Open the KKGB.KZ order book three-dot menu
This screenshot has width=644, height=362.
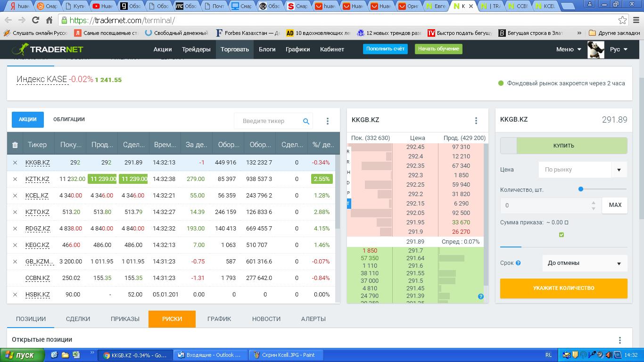tap(476, 121)
